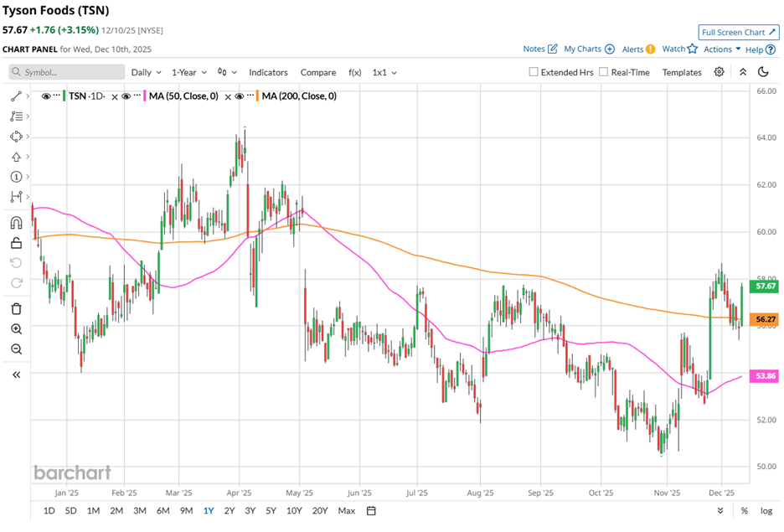Zoom out on the chart
Image resolution: width=784 pixels, height=532 pixels.
pyautogui.click(x=16, y=349)
